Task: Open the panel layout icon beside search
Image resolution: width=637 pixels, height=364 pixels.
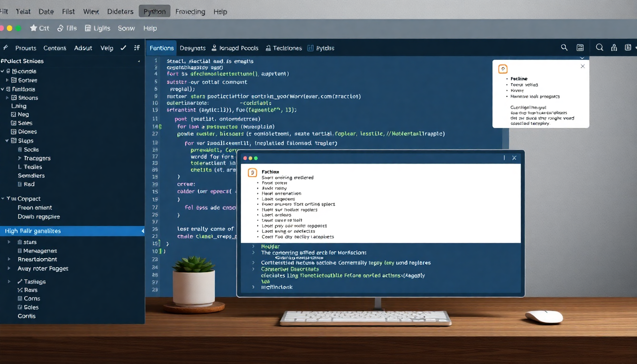Action: 580,48
